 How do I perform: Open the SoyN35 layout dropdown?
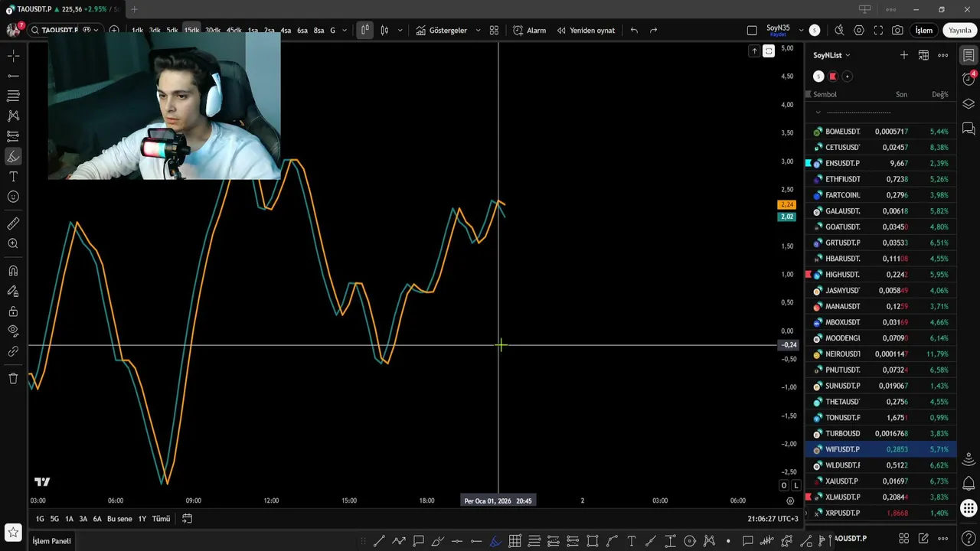(x=801, y=31)
